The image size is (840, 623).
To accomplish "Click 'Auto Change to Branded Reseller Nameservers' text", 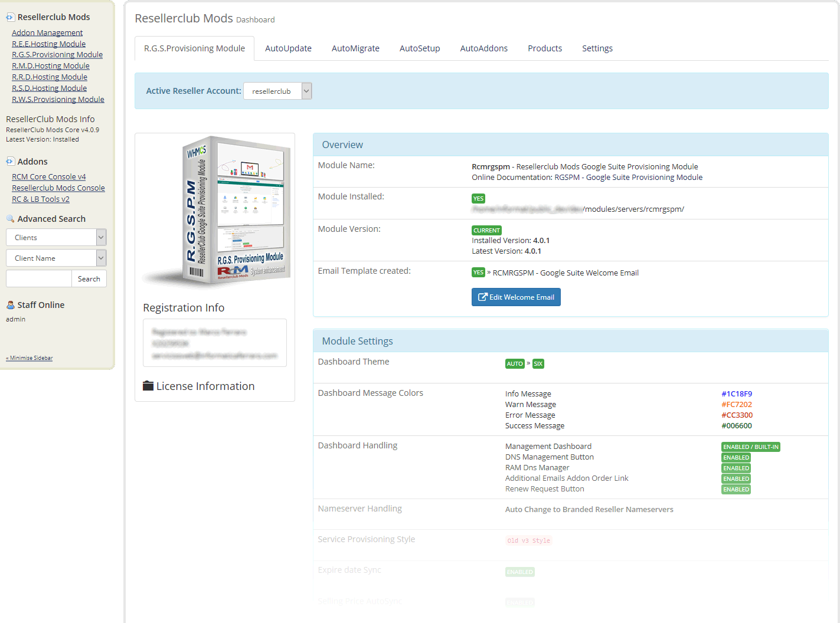I will coord(589,509).
